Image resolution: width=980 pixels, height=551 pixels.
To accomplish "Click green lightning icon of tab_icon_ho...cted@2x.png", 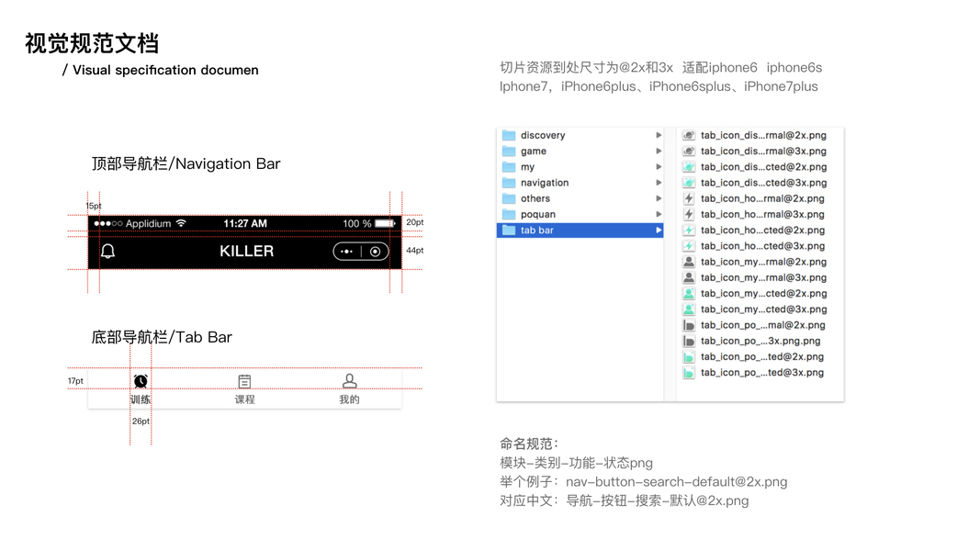I will click(688, 230).
